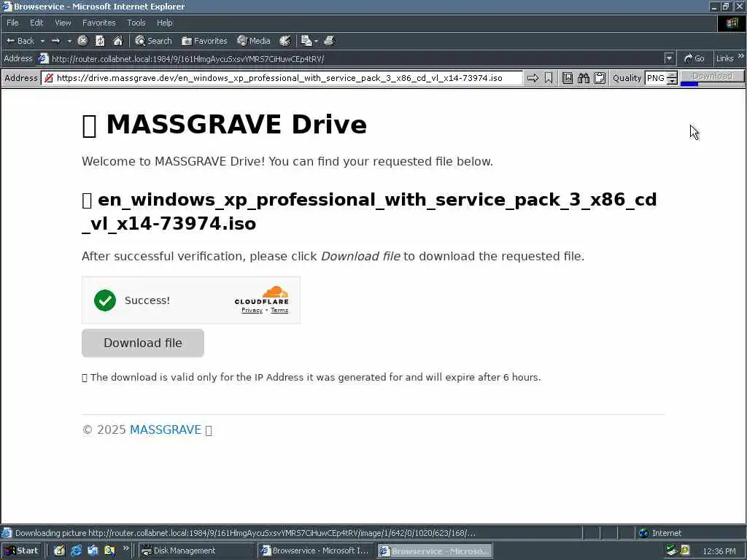Expand the Quick Launch overflow chevron
The height and width of the screenshot is (560, 747).
(x=125, y=548)
